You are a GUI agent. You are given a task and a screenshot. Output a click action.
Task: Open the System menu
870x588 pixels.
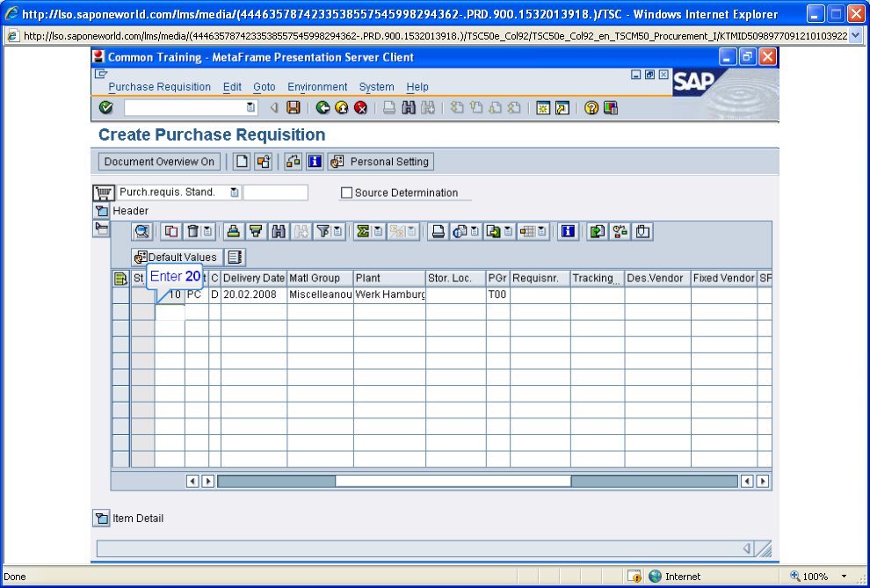376,87
